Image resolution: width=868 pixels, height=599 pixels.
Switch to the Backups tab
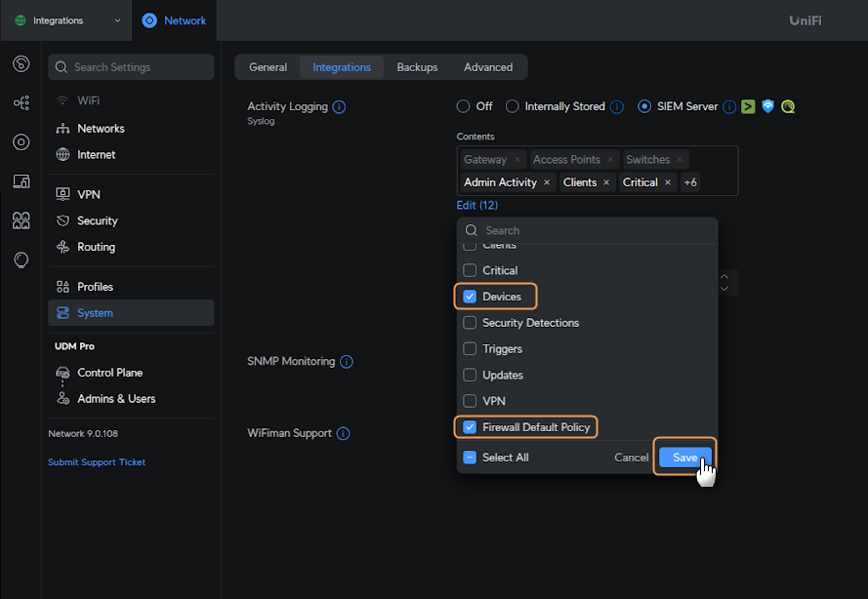click(417, 67)
